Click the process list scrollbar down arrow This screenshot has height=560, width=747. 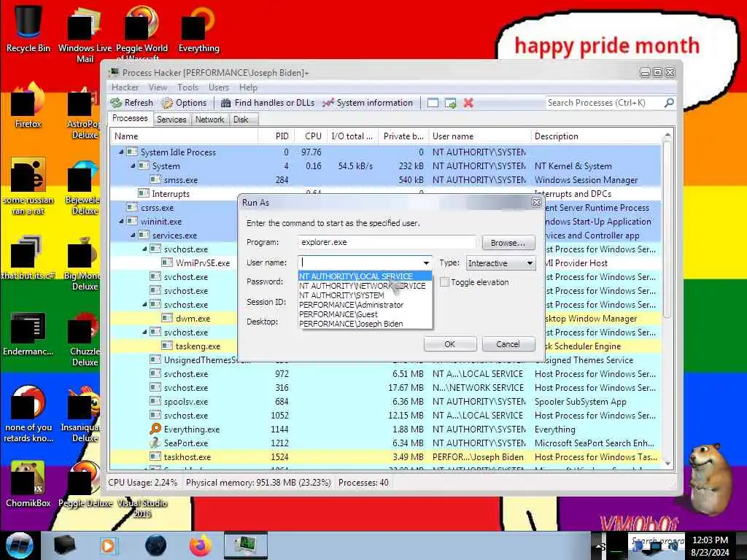coord(667,463)
